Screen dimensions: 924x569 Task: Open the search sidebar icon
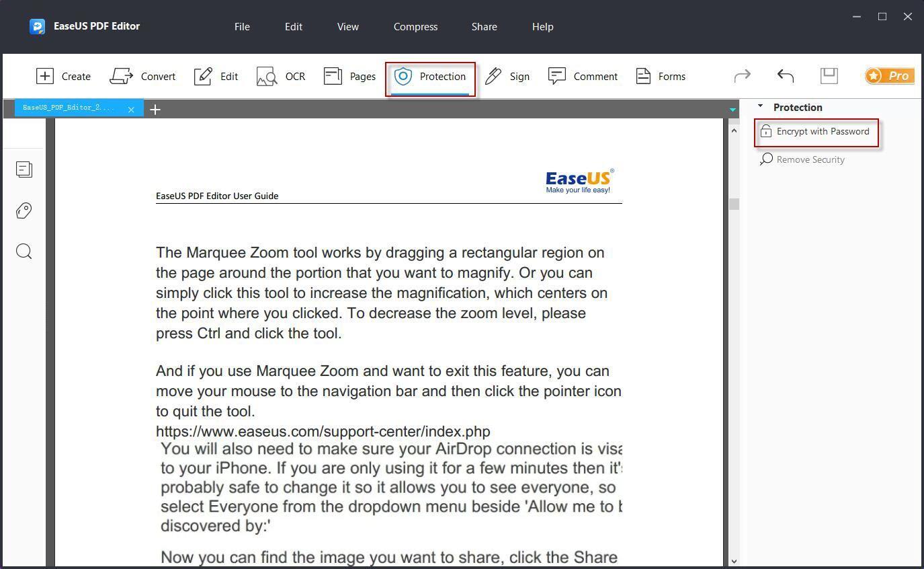click(24, 252)
